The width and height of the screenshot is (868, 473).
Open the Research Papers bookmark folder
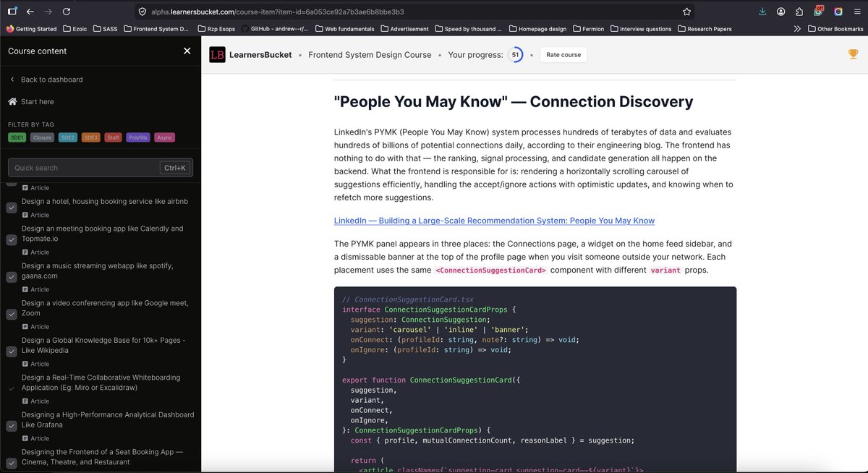705,29
